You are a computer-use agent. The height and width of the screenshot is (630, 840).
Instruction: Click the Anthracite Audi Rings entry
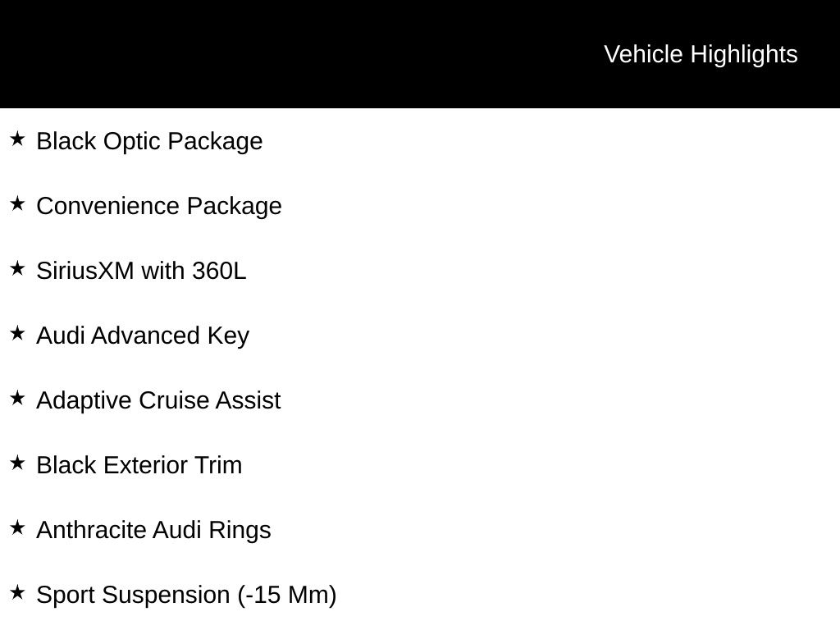153,530
